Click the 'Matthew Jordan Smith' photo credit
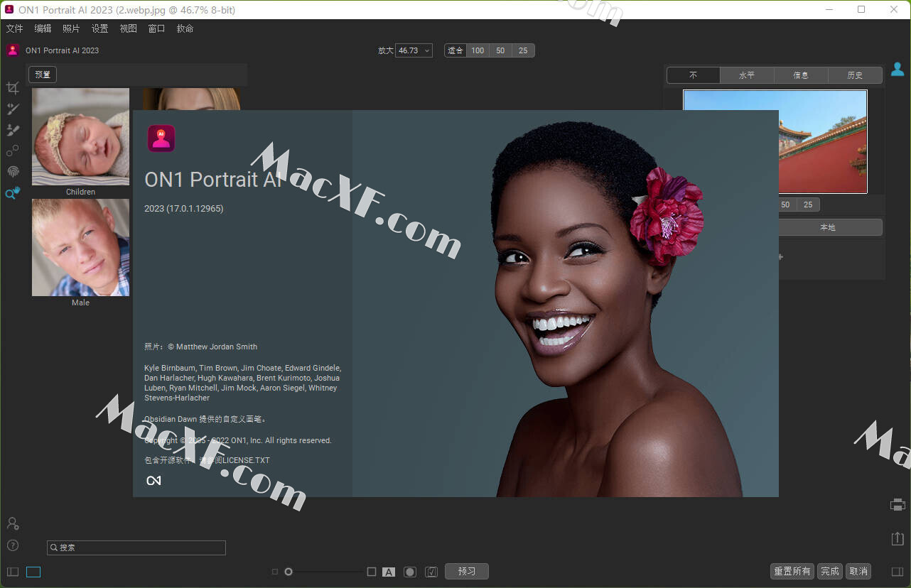 pos(217,347)
